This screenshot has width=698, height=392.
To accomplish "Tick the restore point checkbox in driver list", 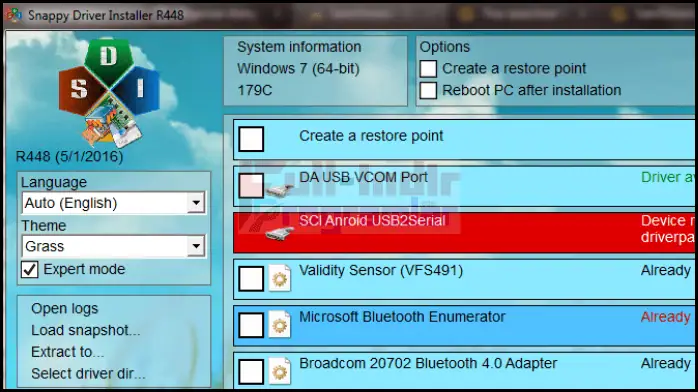I will click(x=251, y=139).
